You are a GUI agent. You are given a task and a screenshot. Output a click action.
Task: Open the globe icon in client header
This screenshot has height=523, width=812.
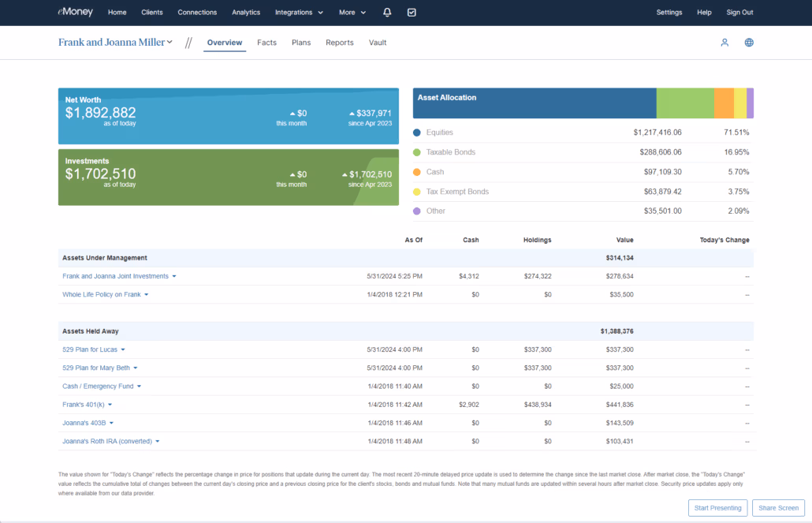[x=749, y=43]
